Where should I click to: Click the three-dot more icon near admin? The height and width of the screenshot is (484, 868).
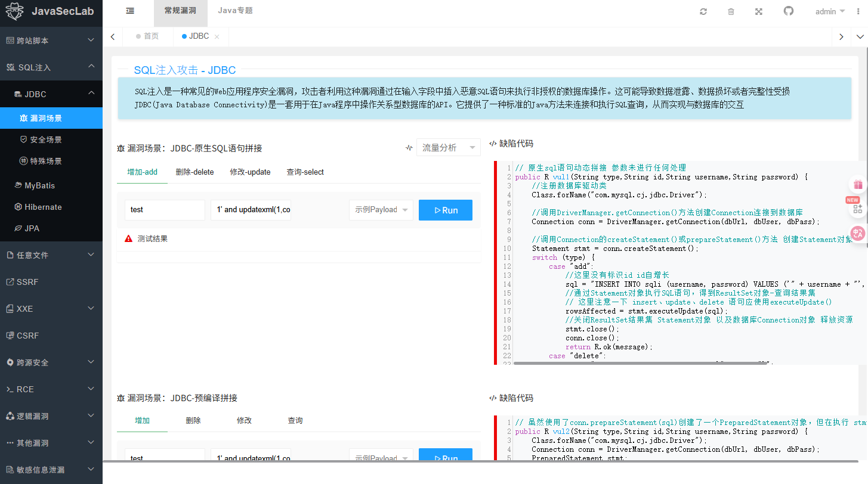(858, 11)
